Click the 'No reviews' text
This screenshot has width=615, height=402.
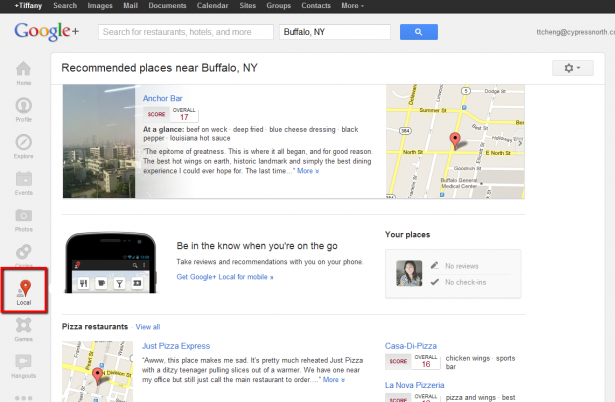462,266
